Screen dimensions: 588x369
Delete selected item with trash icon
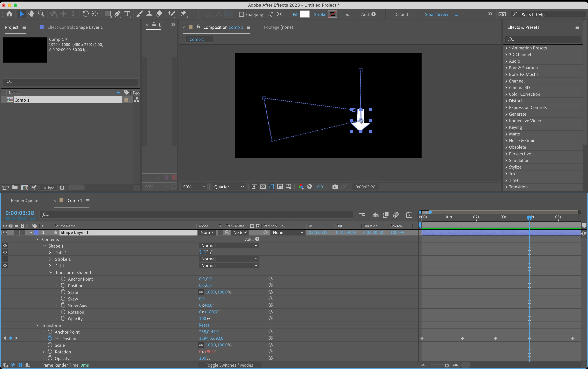pyautogui.click(x=62, y=187)
